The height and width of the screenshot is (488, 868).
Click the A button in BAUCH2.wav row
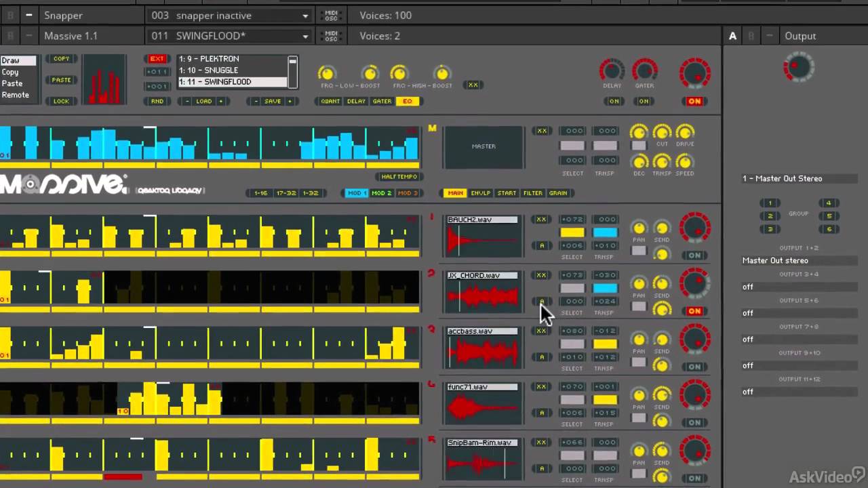[541, 245]
